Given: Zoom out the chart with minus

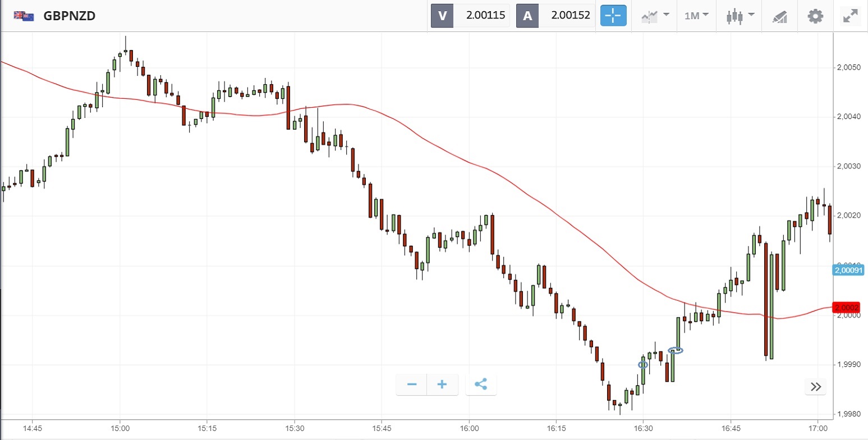Looking at the screenshot, I should point(412,384).
